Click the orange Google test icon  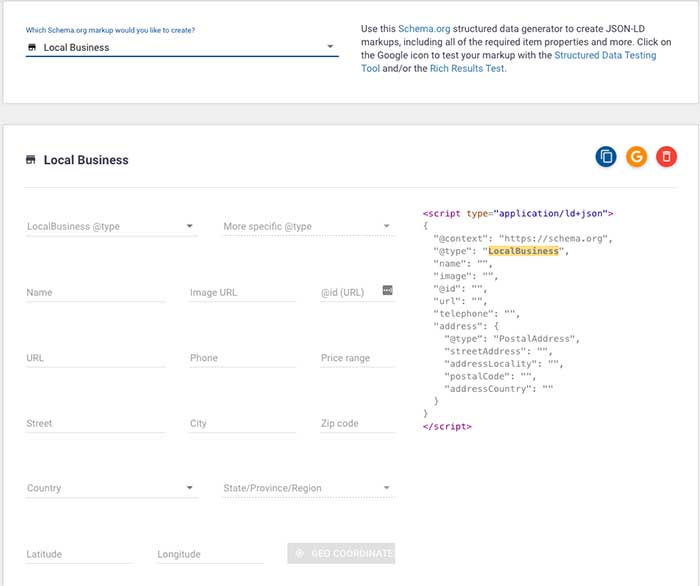click(636, 156)
